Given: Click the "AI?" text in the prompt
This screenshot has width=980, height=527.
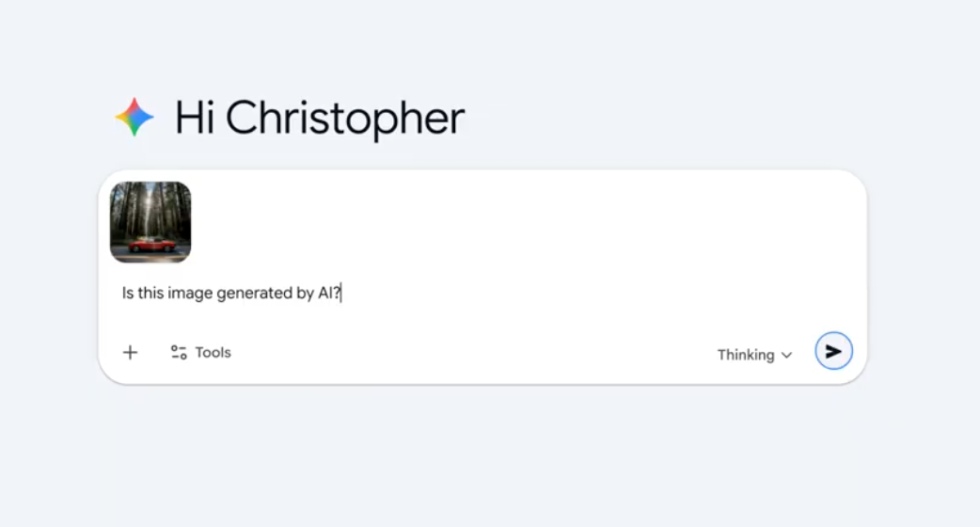Looking at the screenshot, I should (x=329, y=294).
